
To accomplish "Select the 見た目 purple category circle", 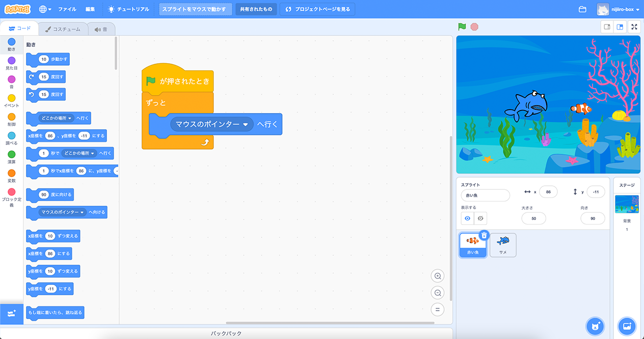I will (x=12, y=61).
